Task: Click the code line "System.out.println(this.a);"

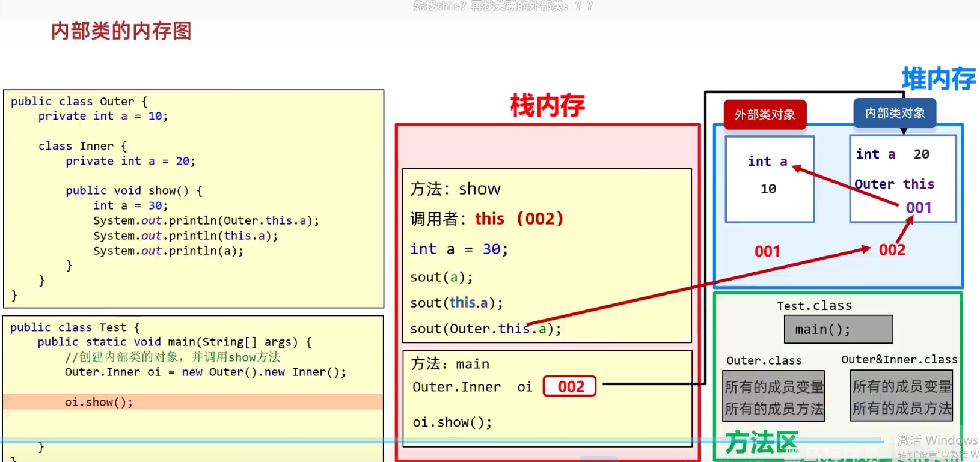Action: pyautogui.click(x=186, y=236)
